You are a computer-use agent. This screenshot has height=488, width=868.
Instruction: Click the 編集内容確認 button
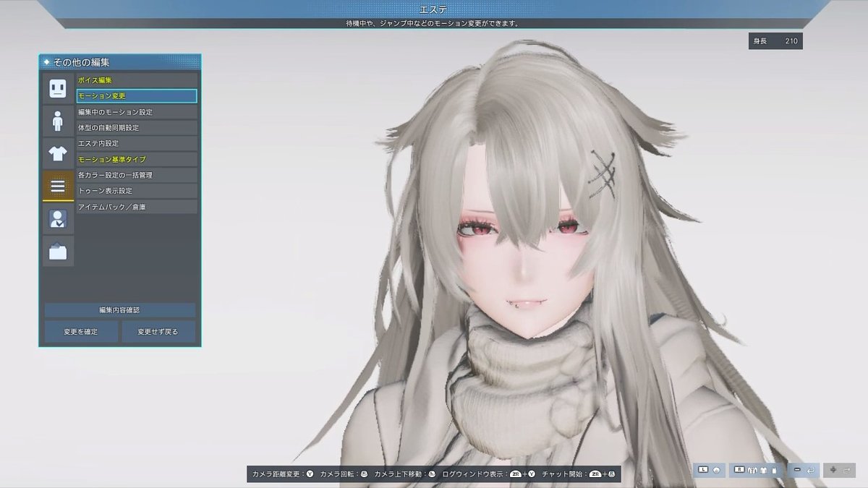click(120, 310)
